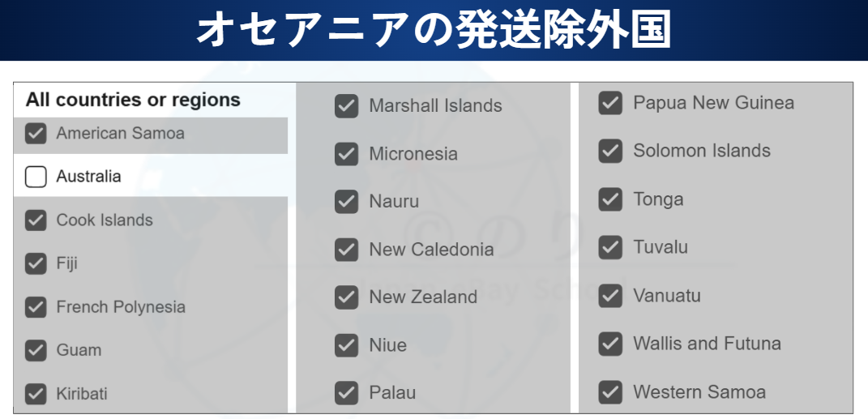Toggle the Palau checkbox
The width and height of the screenshot is (868, 419).
point(346,393)
